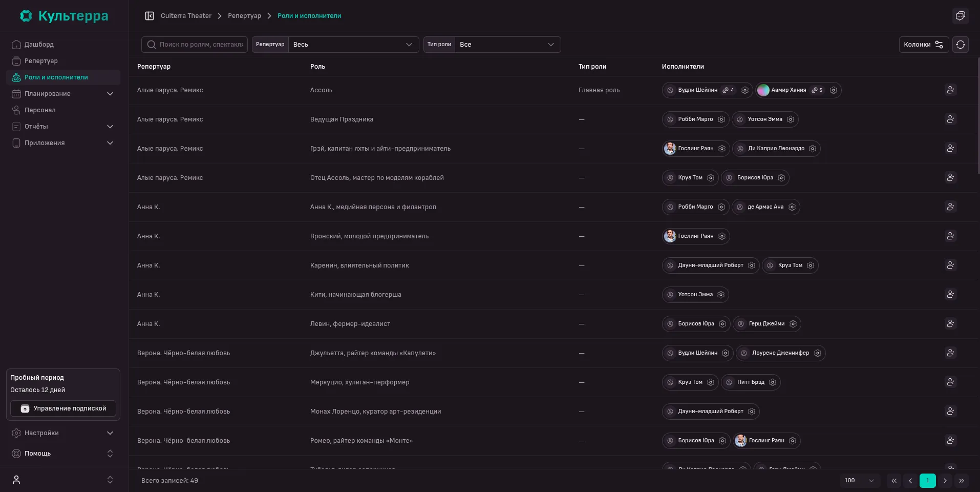Go to first page of table
Screen dimensions: 980x492
(894, 481)
